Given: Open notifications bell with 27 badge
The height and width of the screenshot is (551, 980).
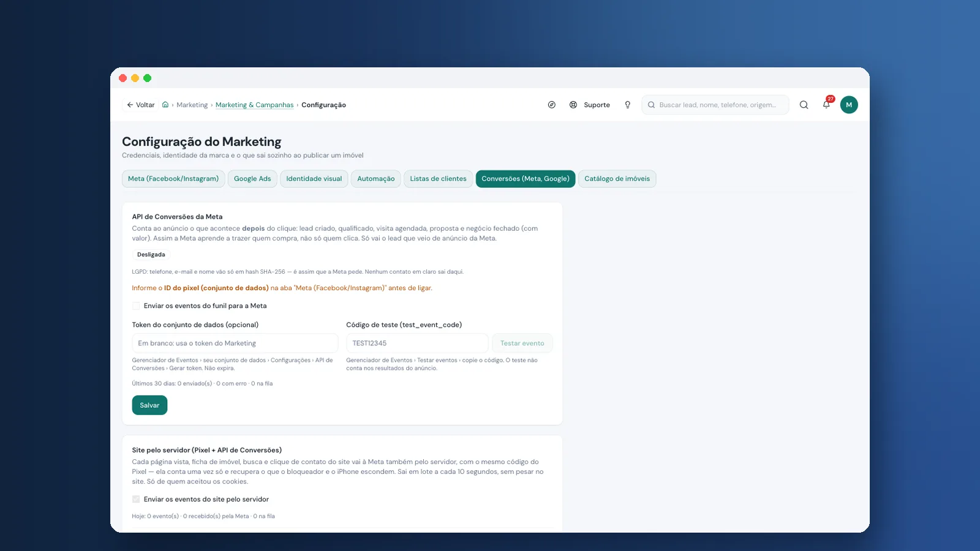Looking at the screenshot, I should pyautogui.click(x=826, y=104).
